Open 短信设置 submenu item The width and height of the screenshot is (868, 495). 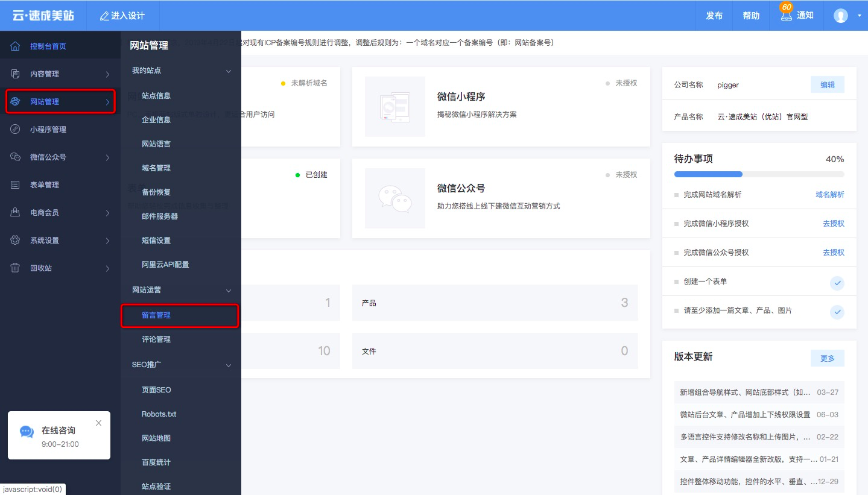tap(156, 241)
